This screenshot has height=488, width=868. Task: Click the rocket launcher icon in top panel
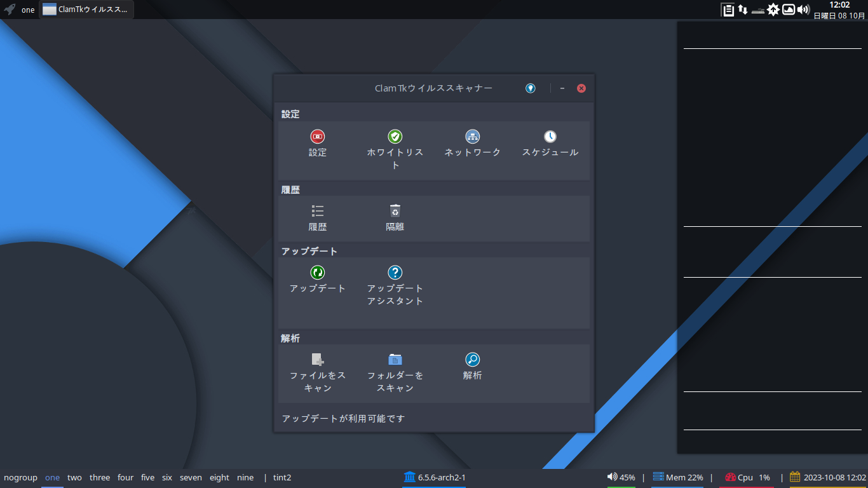(x=10, y=10)
